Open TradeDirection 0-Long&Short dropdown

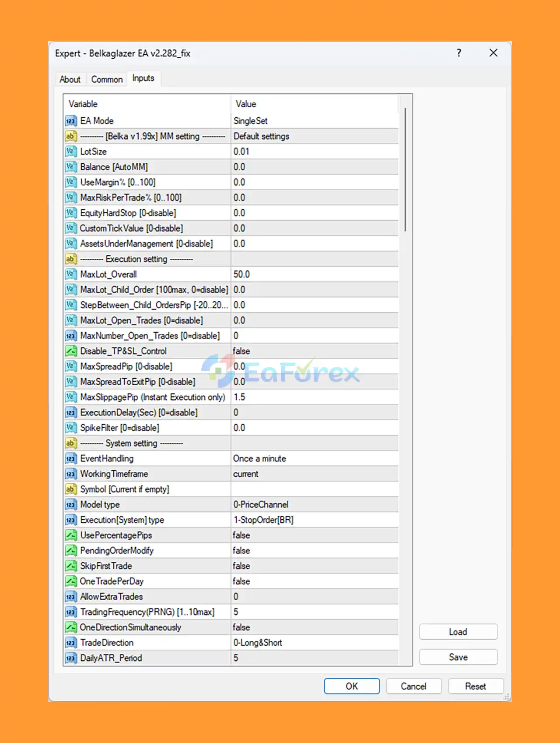point(315,643)
